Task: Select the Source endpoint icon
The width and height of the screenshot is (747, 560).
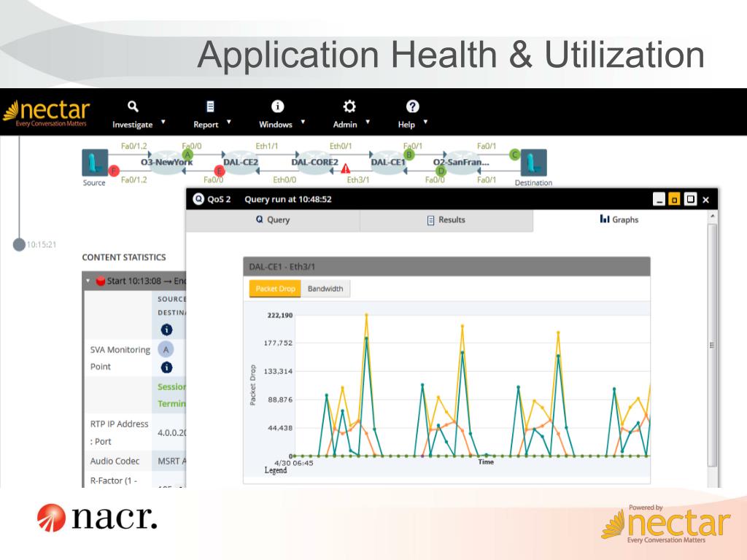Action: pos(95,163)
